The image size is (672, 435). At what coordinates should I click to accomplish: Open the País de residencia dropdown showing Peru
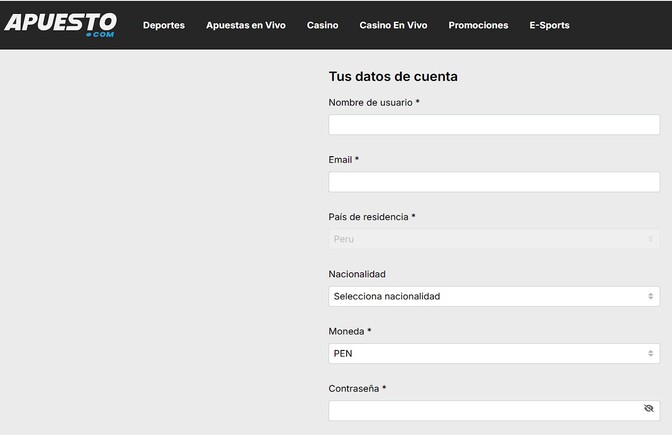(493, 239)
